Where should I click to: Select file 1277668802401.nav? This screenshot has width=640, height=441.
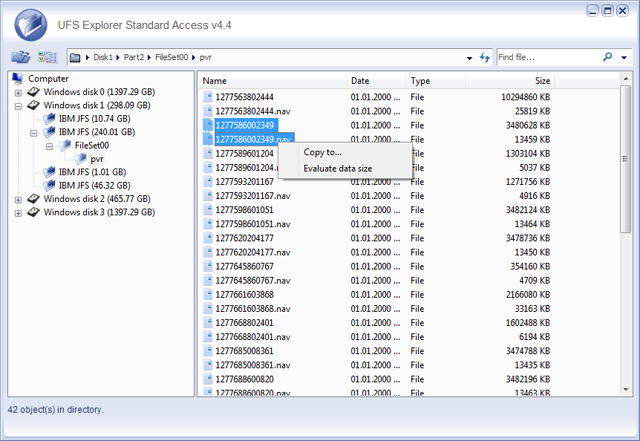pos(253,336)
